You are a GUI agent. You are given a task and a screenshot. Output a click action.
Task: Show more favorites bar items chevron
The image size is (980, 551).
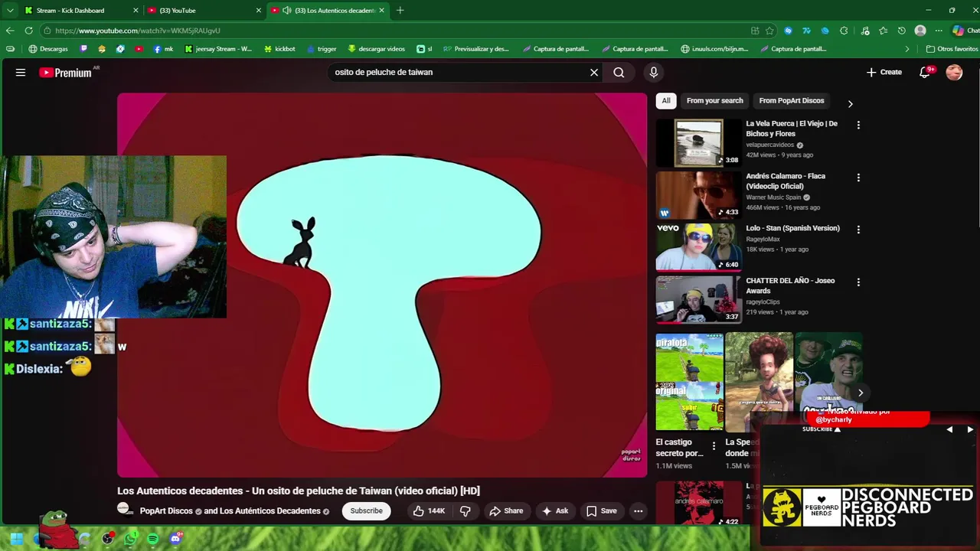[x=907, y=49]
